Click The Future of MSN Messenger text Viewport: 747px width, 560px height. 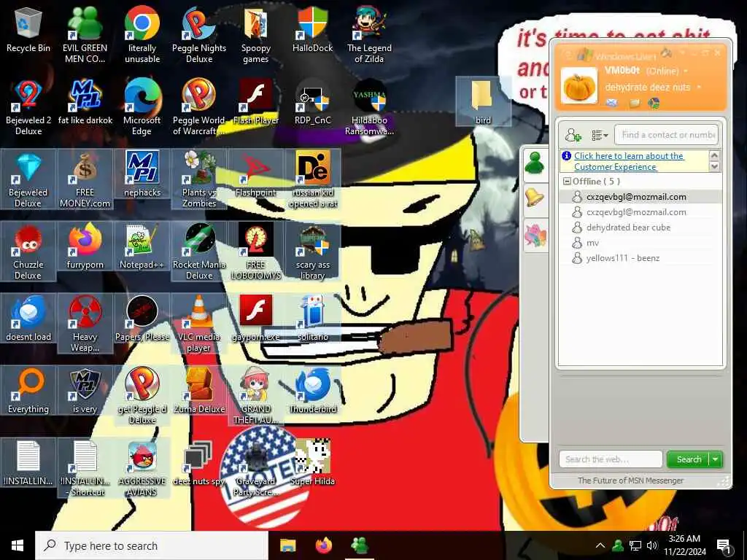tap(630, 481)
